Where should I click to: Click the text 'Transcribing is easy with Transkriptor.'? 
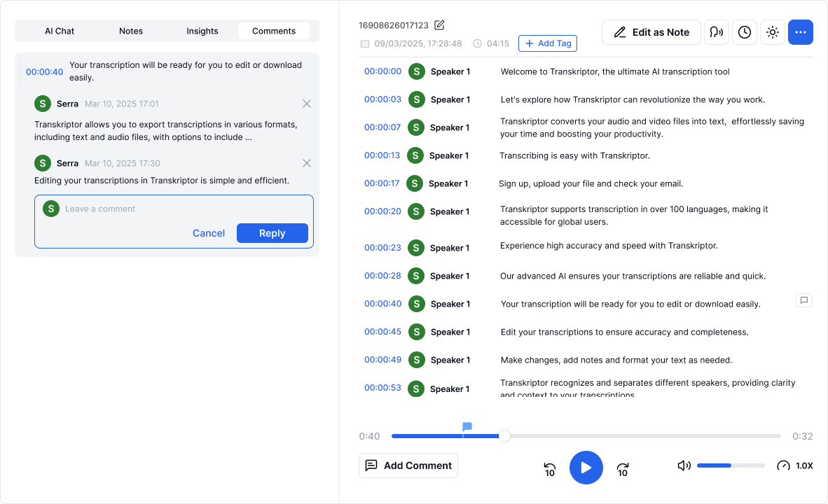click(x=574, y=155)
